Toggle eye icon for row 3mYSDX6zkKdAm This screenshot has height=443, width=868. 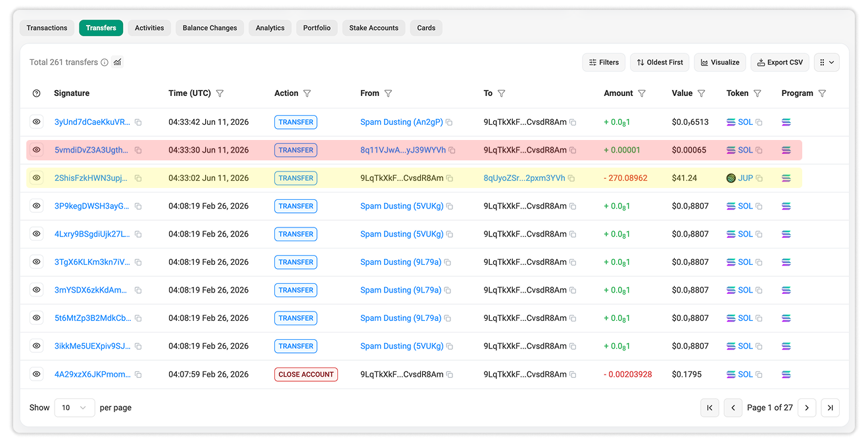[x=37, y=290]
